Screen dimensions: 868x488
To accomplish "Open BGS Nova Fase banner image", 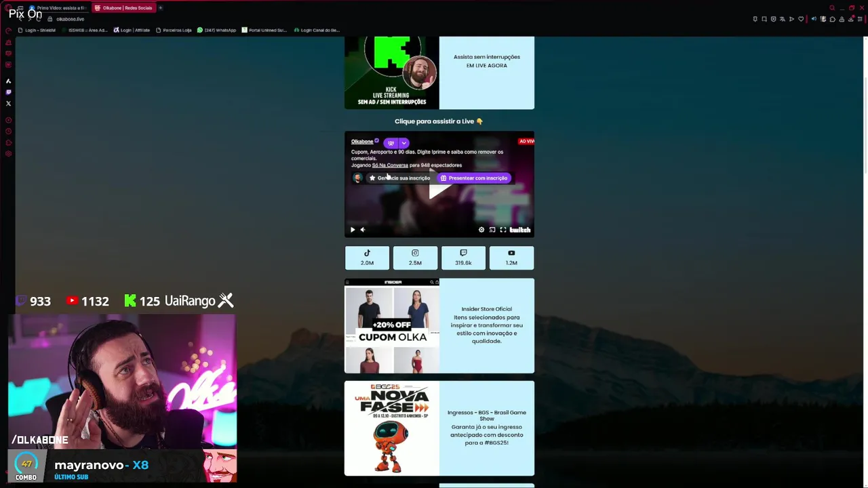I will 392,428.
